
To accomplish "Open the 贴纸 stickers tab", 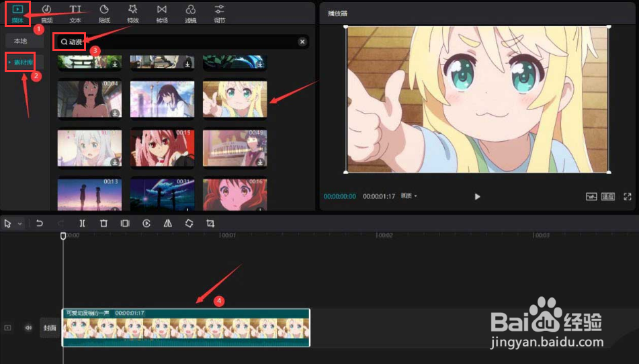I will tap(104, 13).
